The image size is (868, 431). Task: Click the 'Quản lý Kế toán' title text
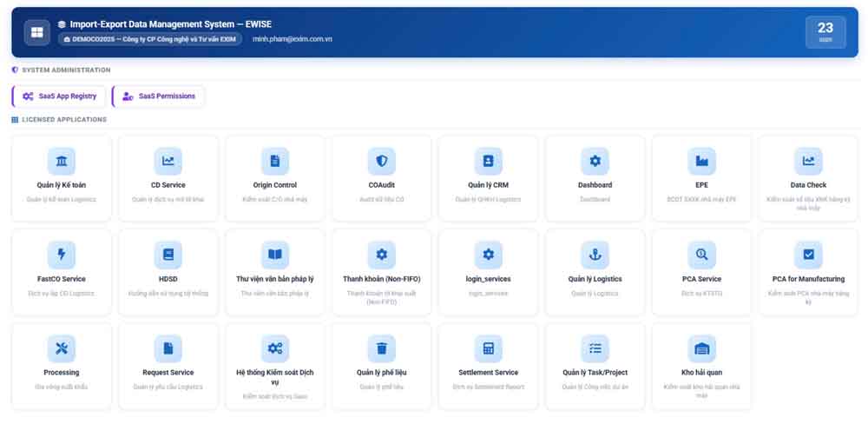(x=62, y=185)
